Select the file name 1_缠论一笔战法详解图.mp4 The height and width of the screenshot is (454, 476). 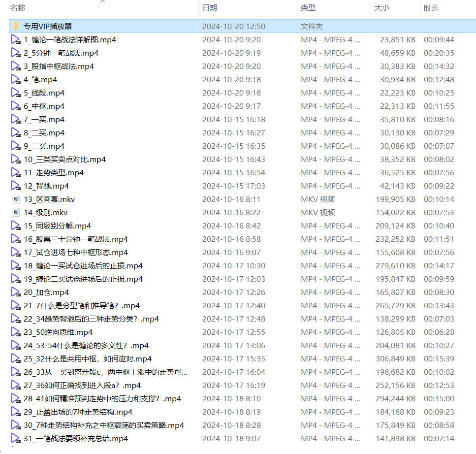[x=70, y=39]
